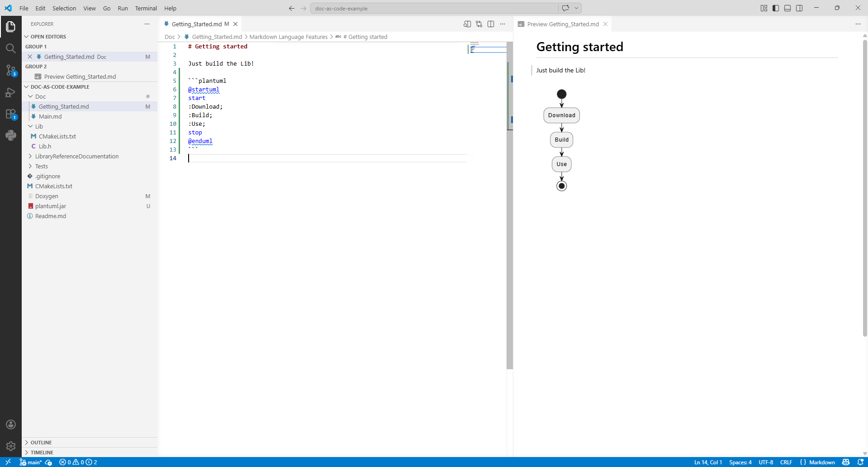Click the doc-as-code-example command search box
The height and width of the screenshot is (467, 868).
[434, 8]
